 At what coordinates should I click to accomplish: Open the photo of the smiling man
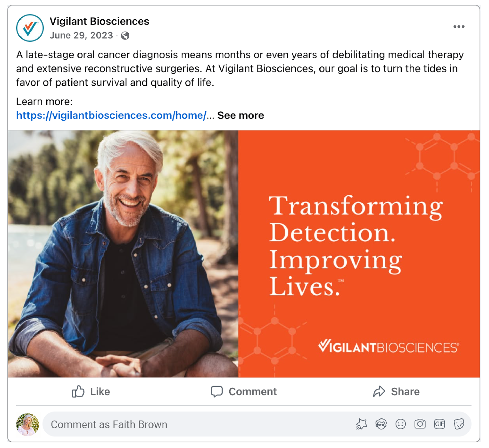[x=123, y=254]
